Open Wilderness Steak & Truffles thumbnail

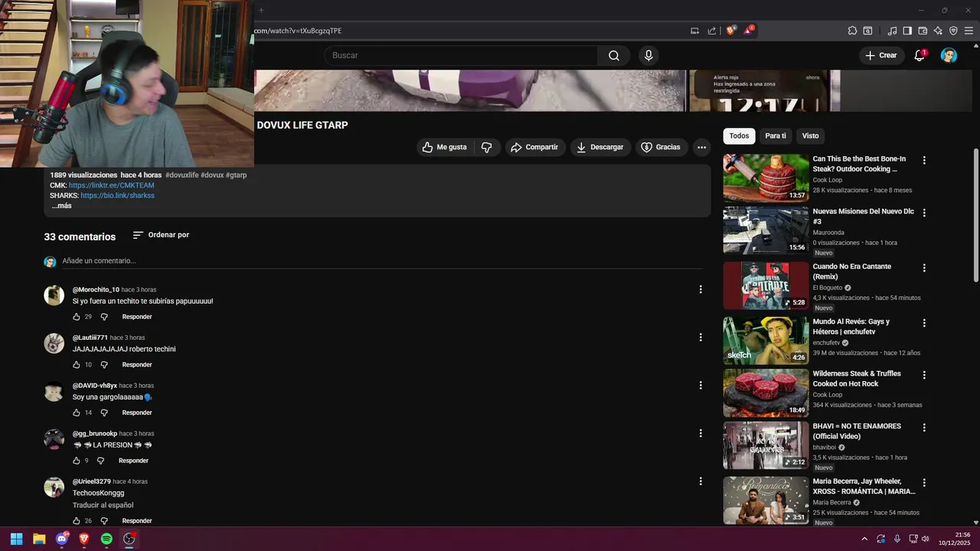[x=766, y=393]
